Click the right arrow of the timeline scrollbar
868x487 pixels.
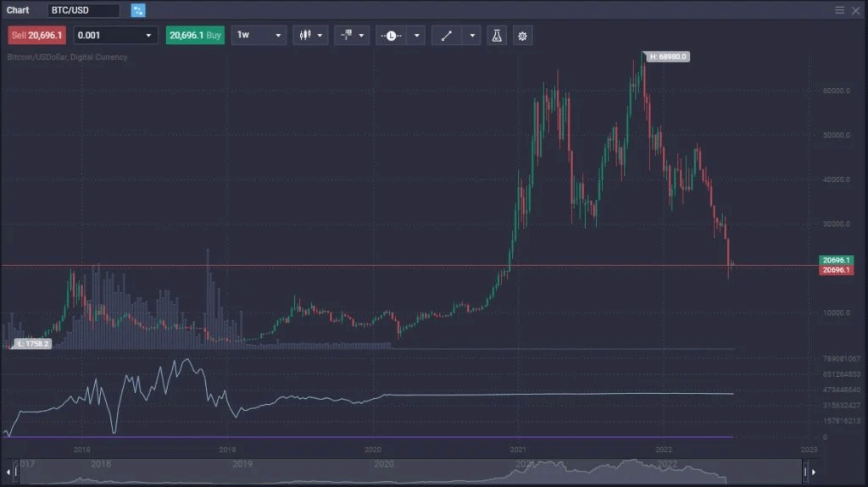point(813,472)
